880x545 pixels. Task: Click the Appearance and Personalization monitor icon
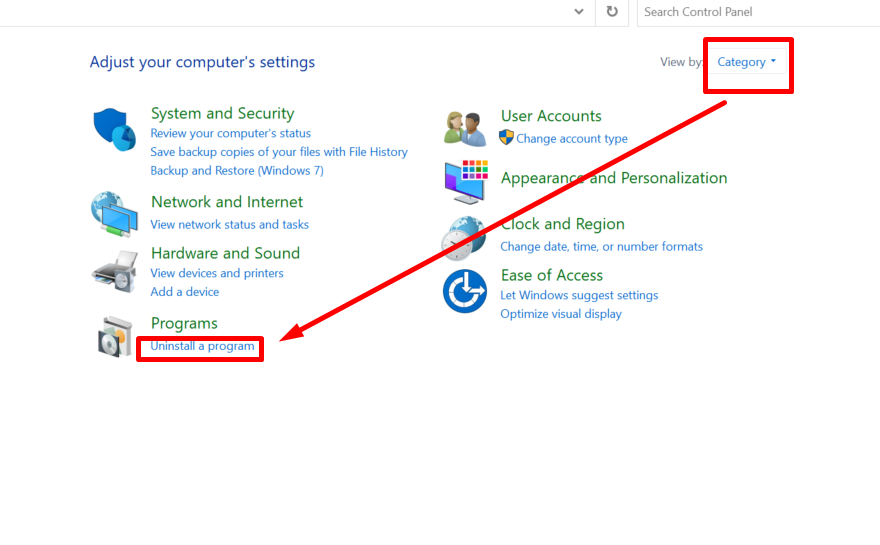click(x=466, y=181)
